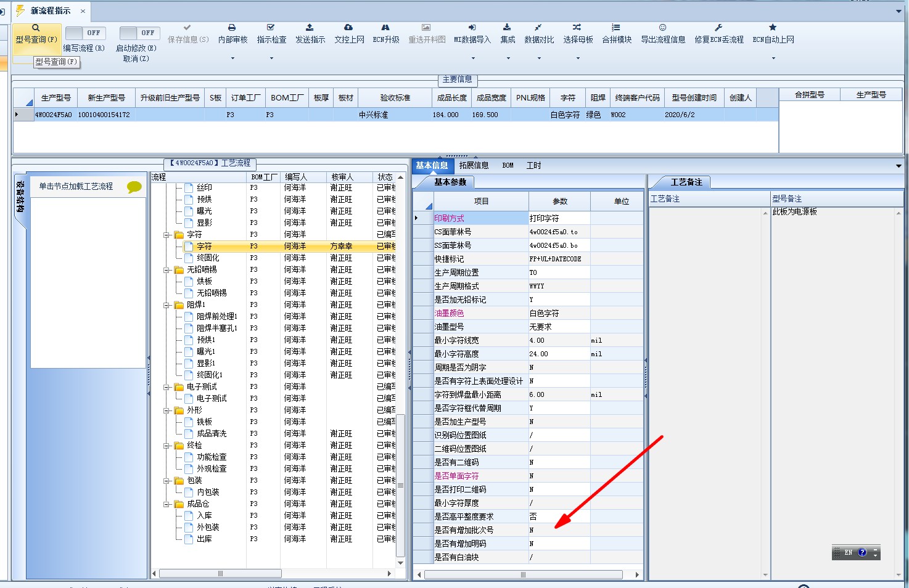909x588 pixels.
Task: Collapse the 字符 tree folder
Action: coord(166,235)
